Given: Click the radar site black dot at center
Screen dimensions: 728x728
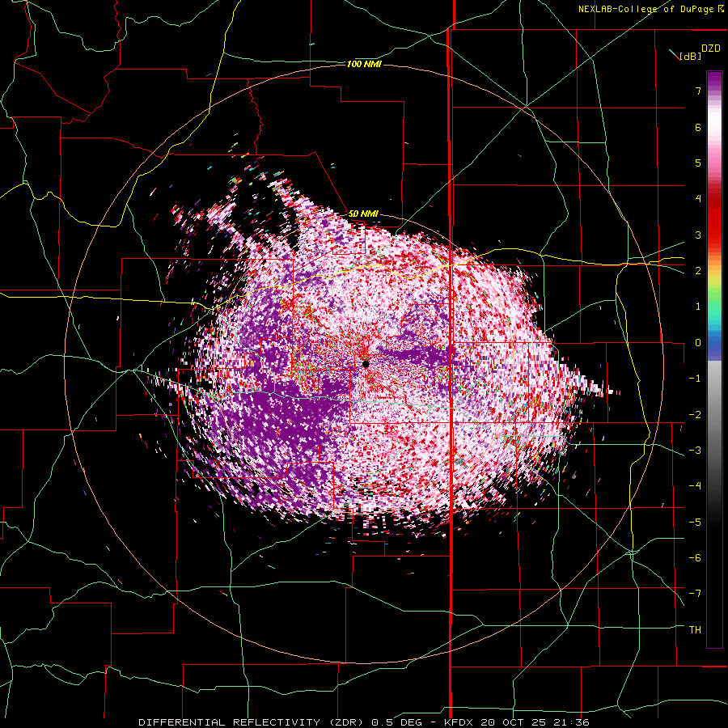Looking at the screenshot, I should coord(366,364).
